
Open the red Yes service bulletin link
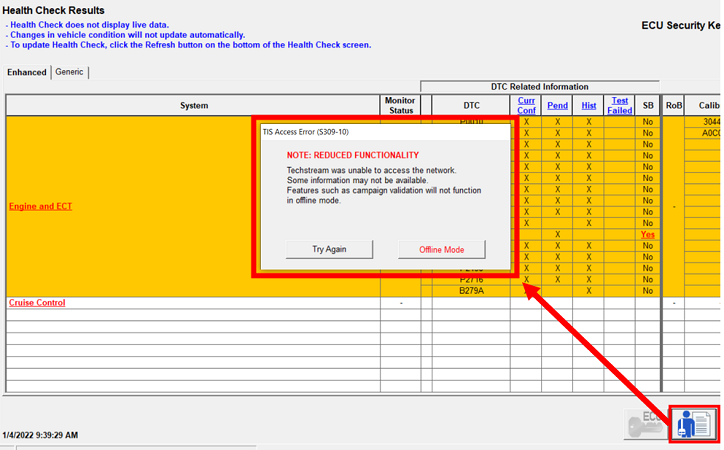[648, 235]
